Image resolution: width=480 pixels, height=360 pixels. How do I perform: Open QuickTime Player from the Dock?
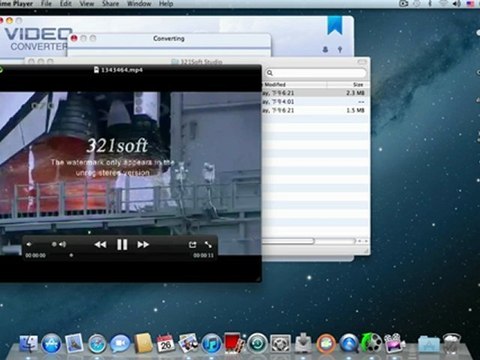click(349, 343)
